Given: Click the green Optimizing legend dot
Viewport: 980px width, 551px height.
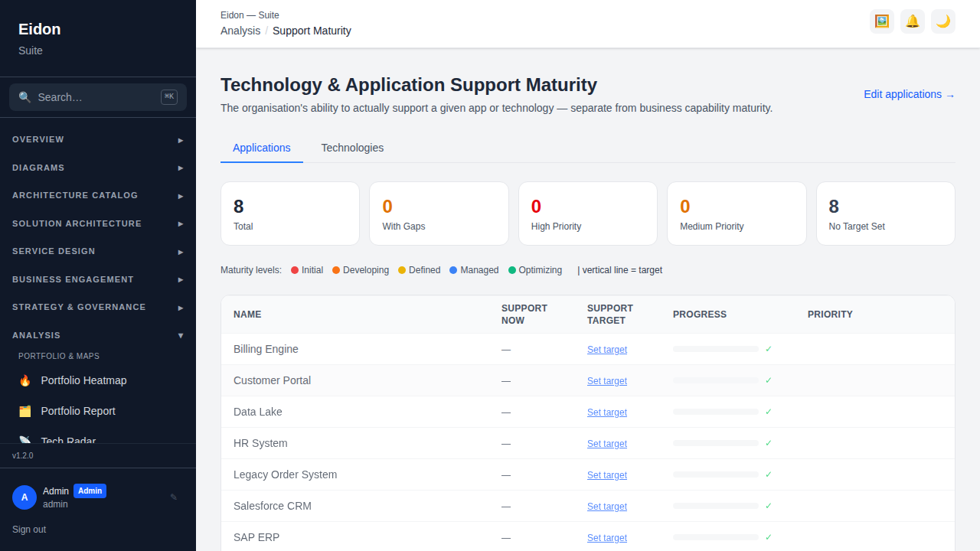Looking at the screenshot, I should 512,270.
